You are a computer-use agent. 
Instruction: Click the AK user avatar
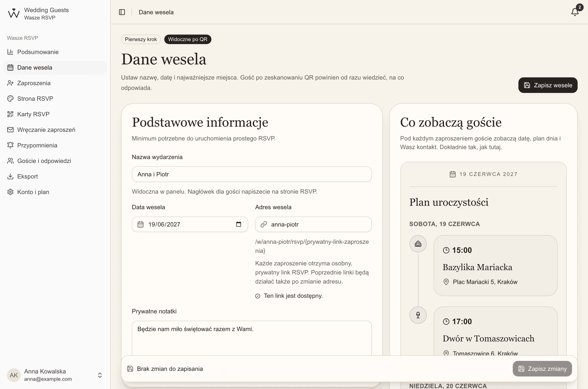pyautogui.click(x=14, y=375)
